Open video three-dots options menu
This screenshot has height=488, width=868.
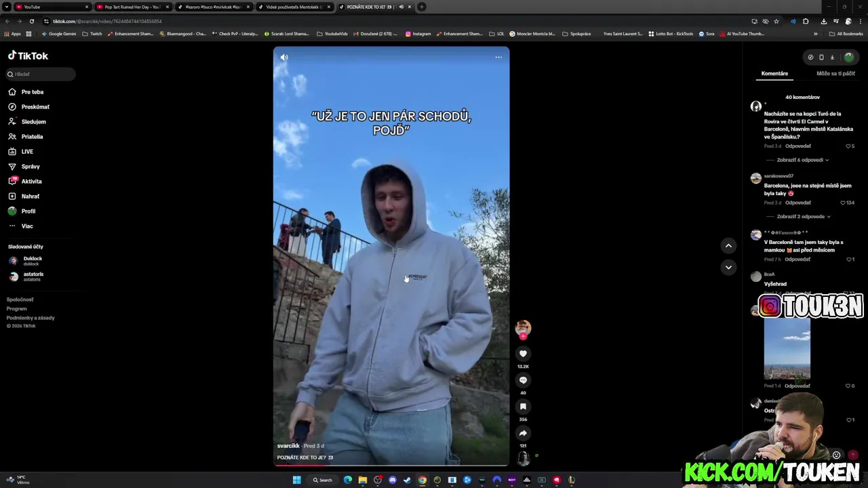(x=498, y=57)
